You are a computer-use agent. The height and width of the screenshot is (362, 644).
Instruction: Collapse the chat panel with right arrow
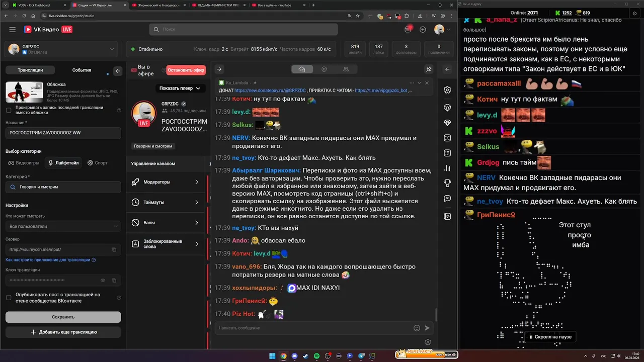[219, 69]
